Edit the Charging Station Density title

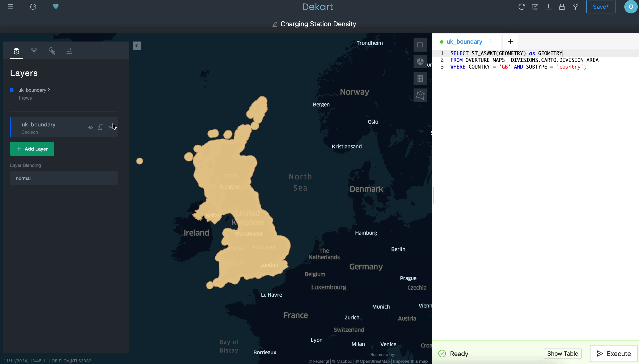pos(275,24)
